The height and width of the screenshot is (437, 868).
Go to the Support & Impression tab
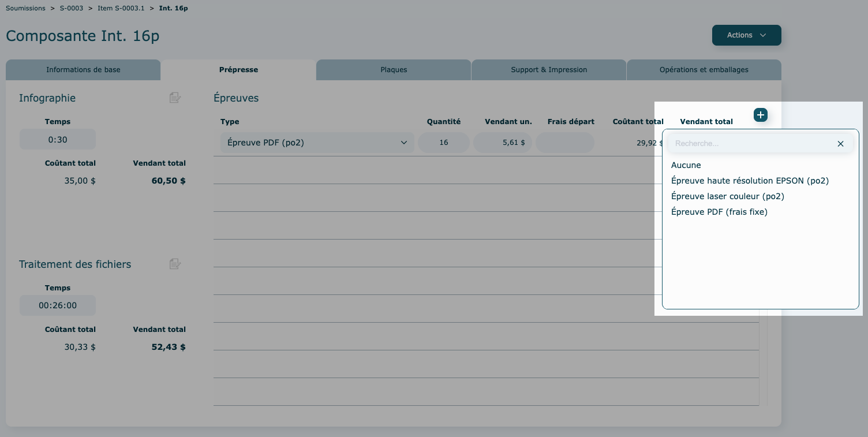[549, 70]
